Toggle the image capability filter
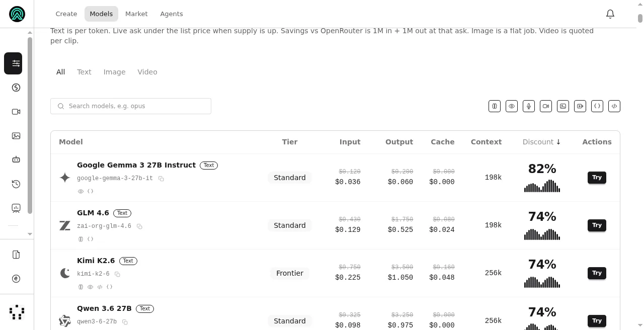 (x=563, y=106)
